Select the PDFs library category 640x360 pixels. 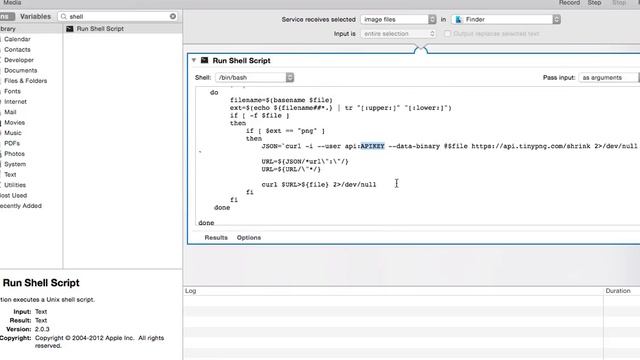click(x=12, y=143)
